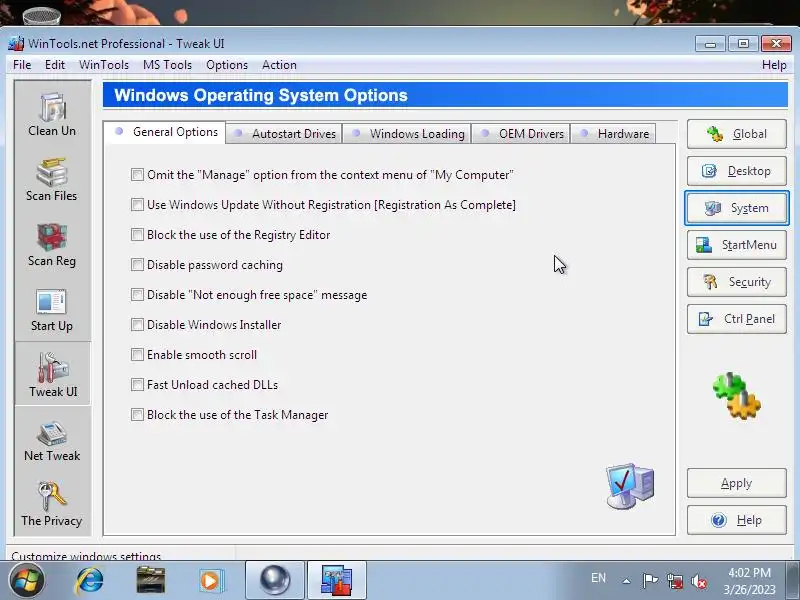The image size is (800, 600).
Task: Open the file explorer taskbar icon
Action: pos(151,581)
